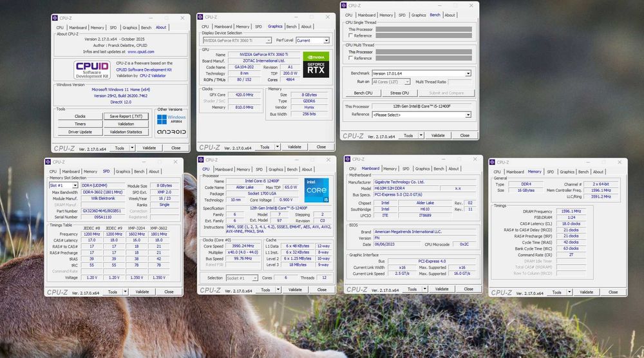Open the CPU-Z Validator link
Viewport: 644px width, 358px height.
[x=153, y=75]
